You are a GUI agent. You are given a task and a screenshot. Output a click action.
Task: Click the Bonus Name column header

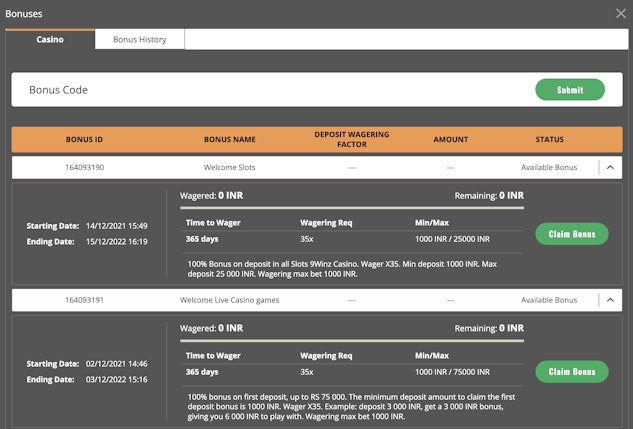pos(229,140)
